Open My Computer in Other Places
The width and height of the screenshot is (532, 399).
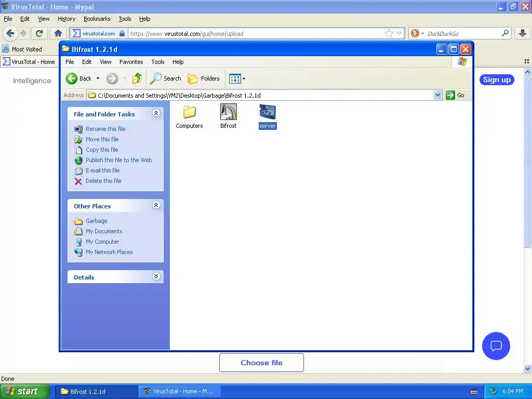click(x=102, y=242)
